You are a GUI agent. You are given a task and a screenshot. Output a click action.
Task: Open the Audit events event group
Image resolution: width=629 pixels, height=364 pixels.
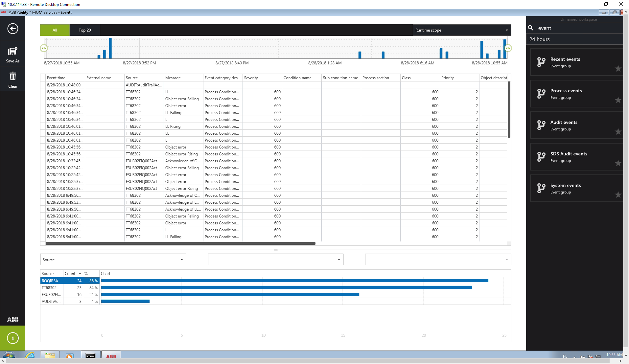coord(564,125)
